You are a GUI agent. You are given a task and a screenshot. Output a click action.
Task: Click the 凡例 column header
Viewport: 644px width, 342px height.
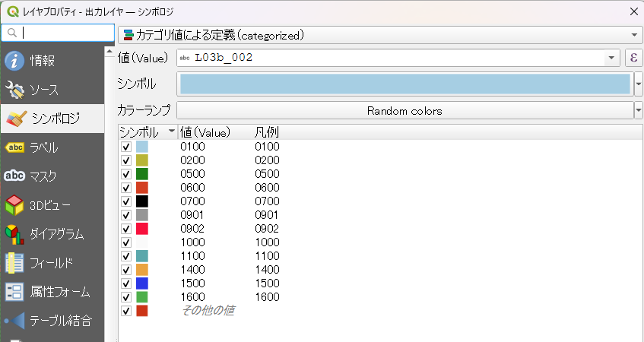coord(267,132)
